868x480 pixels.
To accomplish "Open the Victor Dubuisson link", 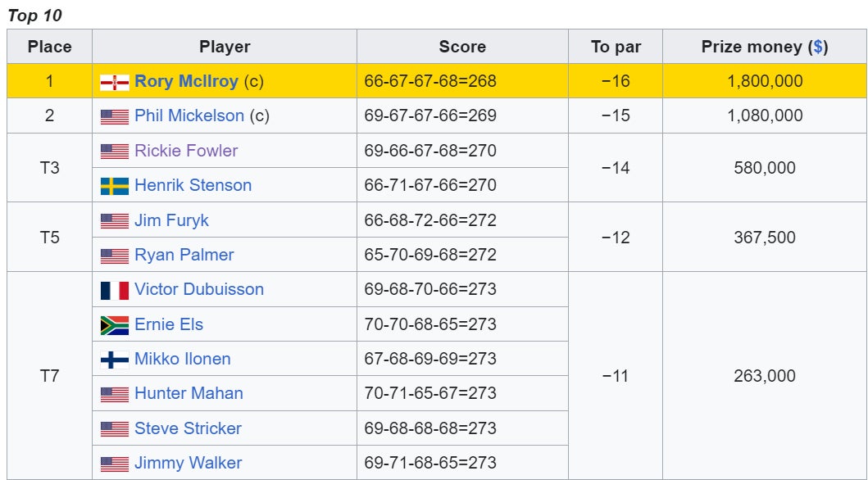I will 198,289.
